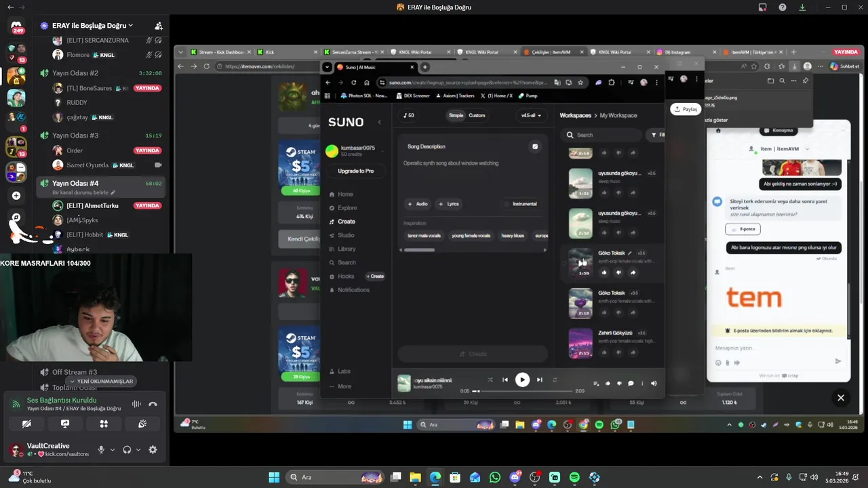Open Discord direct messages home icon

(16, 24)
